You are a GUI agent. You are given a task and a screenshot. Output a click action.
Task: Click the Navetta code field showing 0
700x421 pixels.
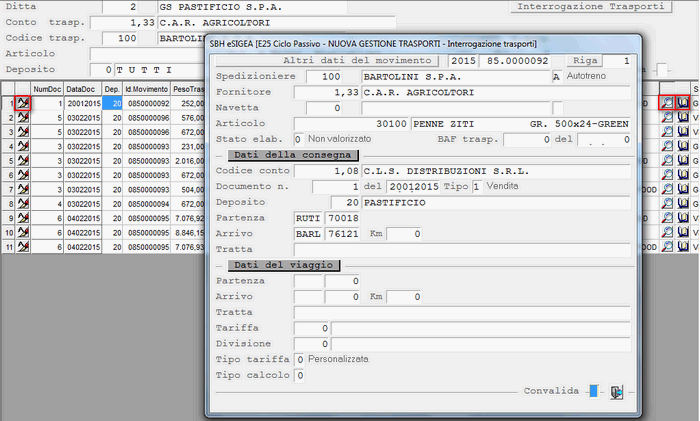(x=325, y=108)
